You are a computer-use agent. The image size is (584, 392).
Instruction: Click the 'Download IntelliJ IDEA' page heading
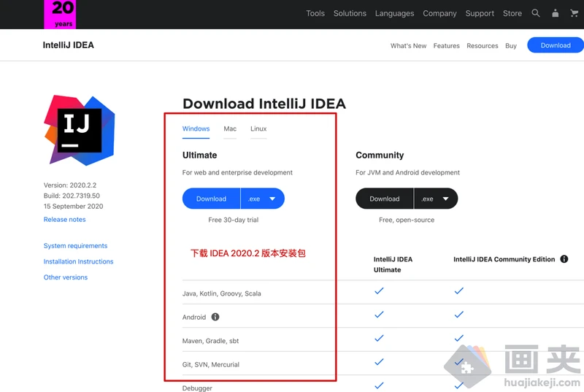(x=264, y=104)
